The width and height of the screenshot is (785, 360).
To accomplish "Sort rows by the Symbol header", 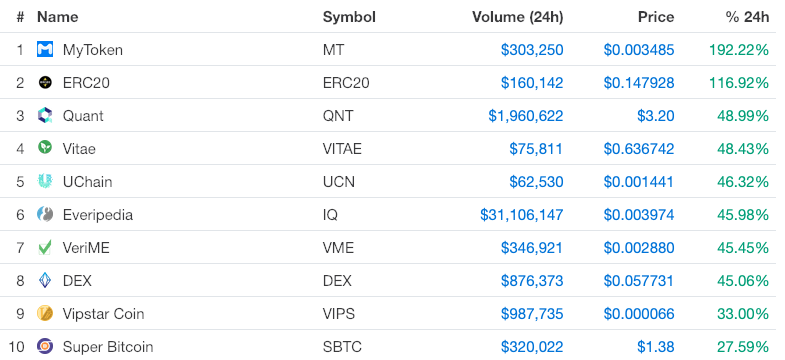I will coord(349,17).
